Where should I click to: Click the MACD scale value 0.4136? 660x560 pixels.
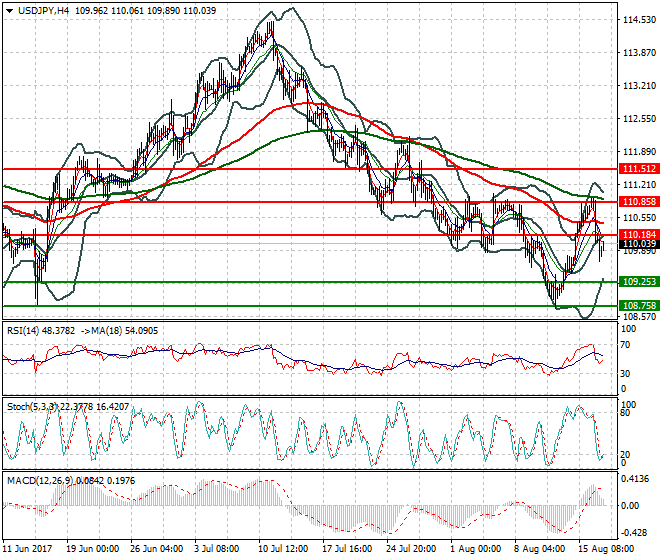636,479
